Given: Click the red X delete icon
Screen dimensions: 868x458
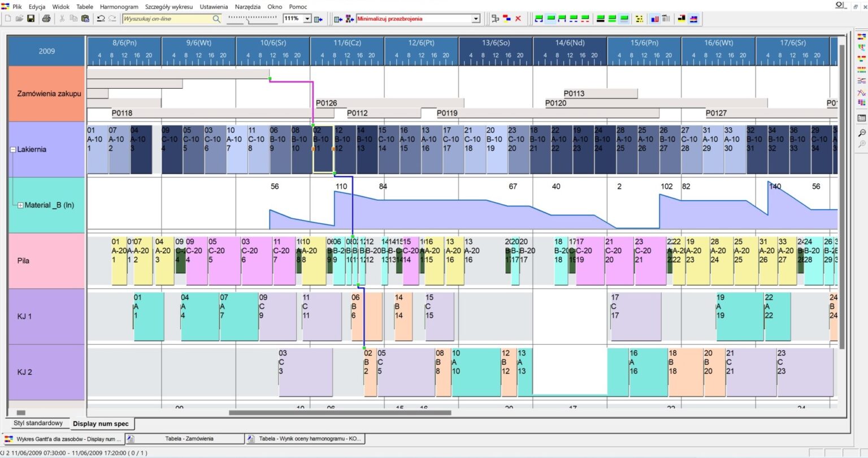Looking at the screenshot, I should tap(518, 19).
